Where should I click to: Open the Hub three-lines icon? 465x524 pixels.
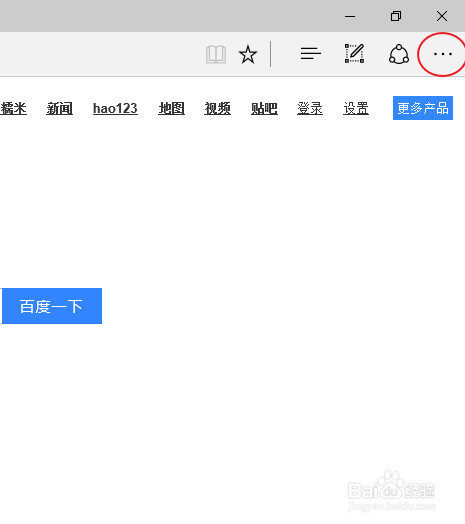311,53
